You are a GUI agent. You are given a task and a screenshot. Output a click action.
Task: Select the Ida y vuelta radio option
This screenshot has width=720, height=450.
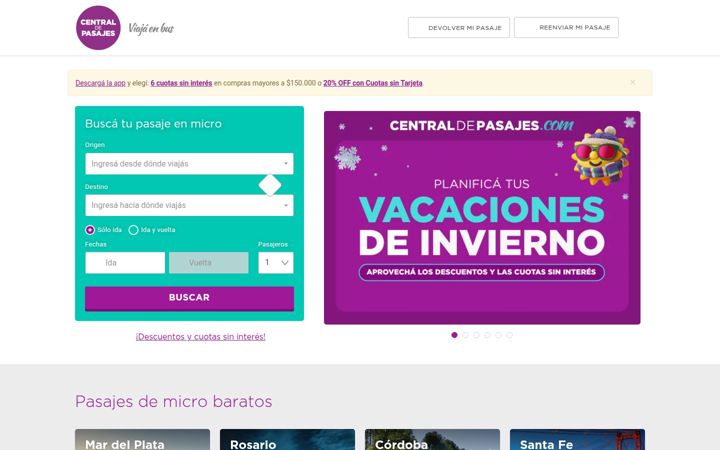pos(133,230)
